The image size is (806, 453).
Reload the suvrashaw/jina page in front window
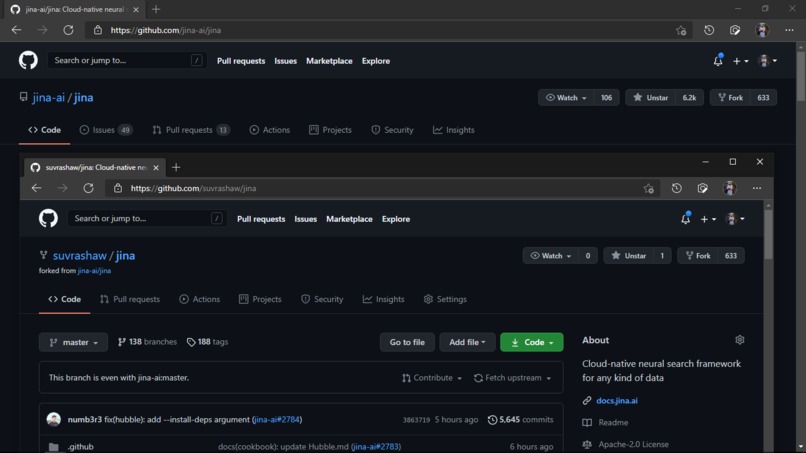(88, 188)
